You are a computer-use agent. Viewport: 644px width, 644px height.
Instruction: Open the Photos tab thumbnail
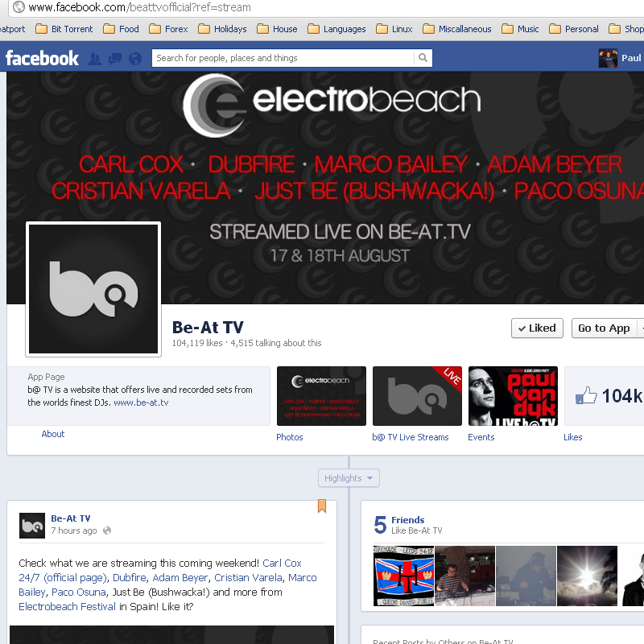click(x=321, y=396)
